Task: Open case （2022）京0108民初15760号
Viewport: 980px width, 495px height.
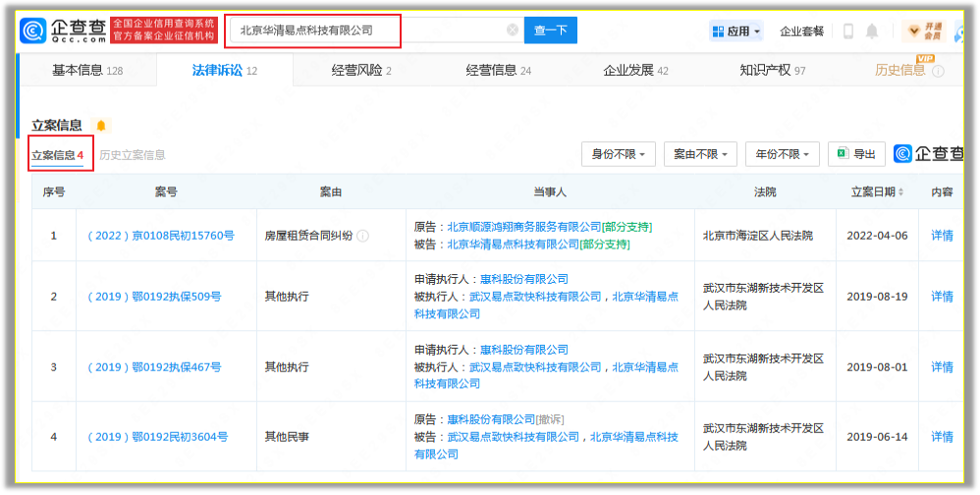Action: click(161, 237)
